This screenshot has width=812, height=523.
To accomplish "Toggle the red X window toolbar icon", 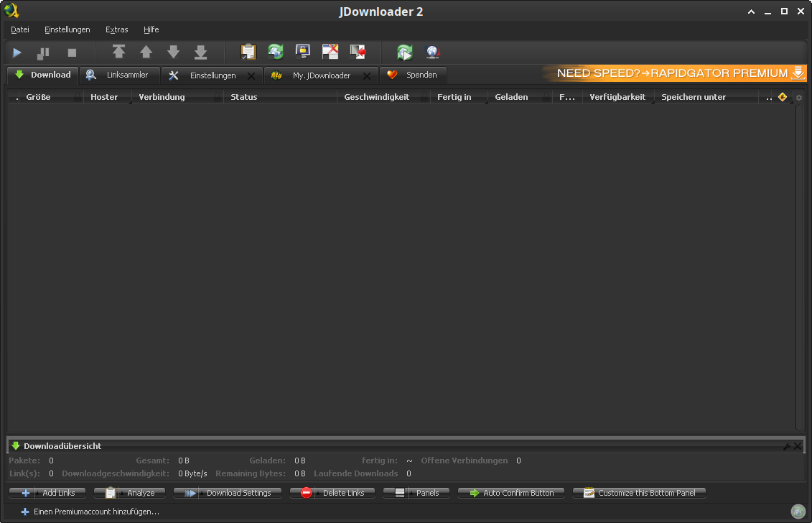I will coord(330,52).
